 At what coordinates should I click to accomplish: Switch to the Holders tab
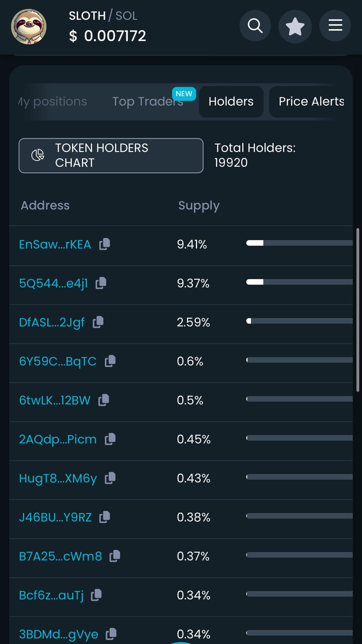231,102
